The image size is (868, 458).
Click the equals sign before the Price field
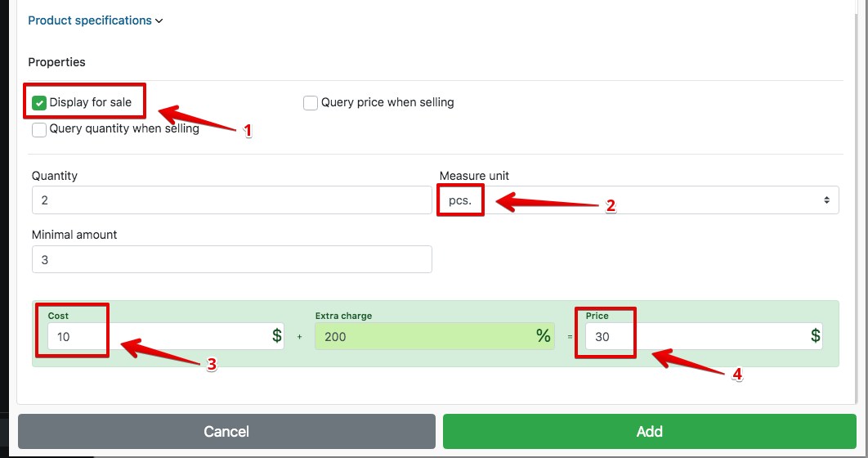click(570, 337)
